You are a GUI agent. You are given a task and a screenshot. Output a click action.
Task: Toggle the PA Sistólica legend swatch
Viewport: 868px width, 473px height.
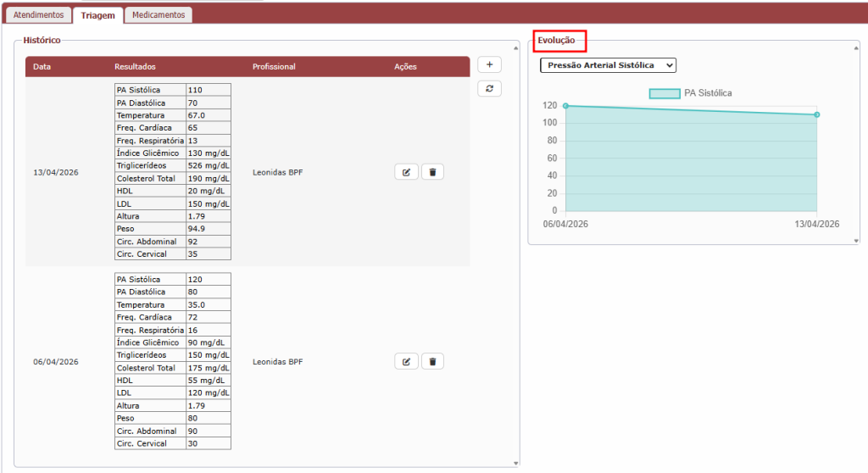click(x=665, y=93)
